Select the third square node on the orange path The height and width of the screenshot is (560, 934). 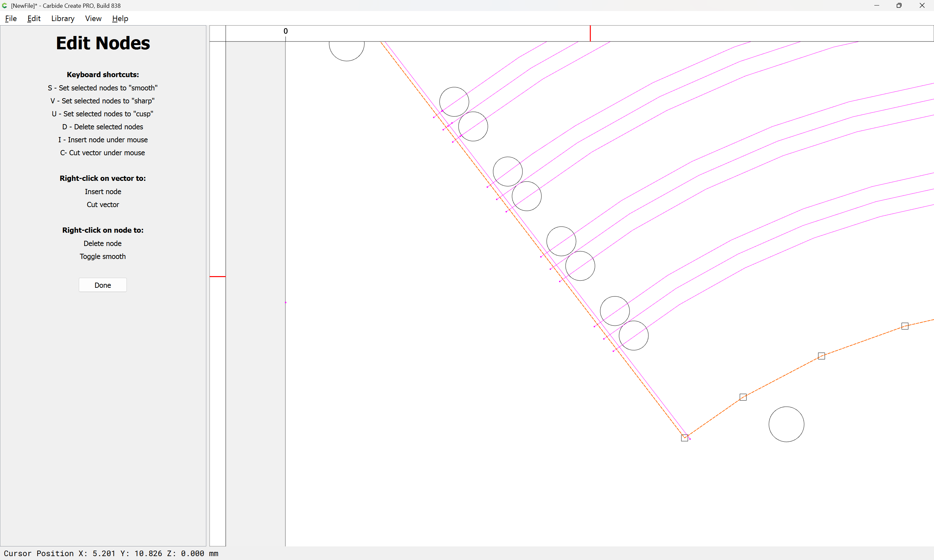click(x=821, y=356)
